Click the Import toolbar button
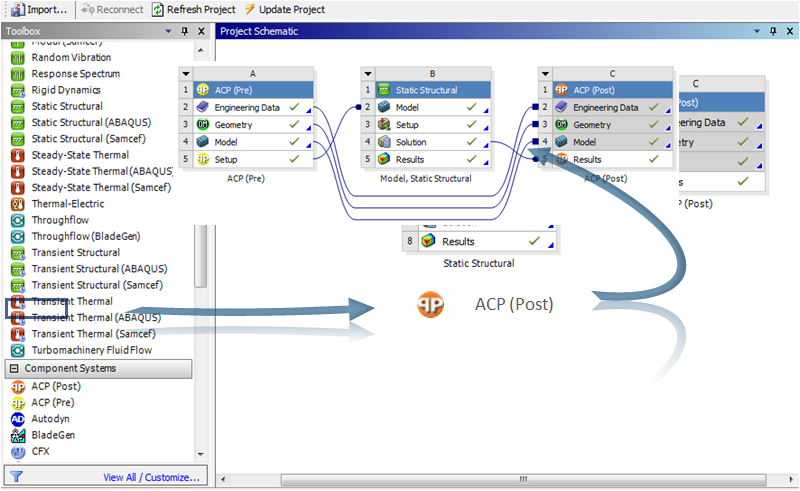Image resolution: width=800 pixels, height=491 pixels. [x=39, y=9]
